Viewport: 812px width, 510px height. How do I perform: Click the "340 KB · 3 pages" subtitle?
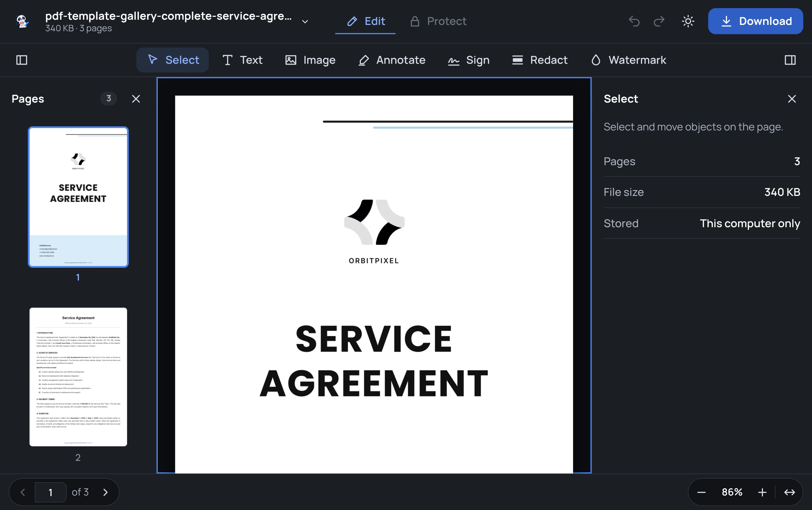click(79, 28)
